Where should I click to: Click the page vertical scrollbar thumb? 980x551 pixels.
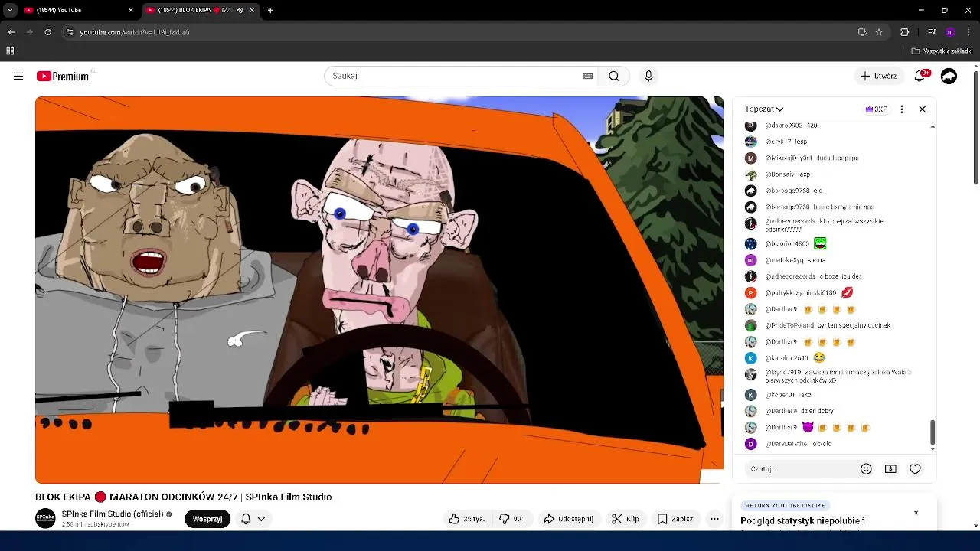click(x=975, y=127)
